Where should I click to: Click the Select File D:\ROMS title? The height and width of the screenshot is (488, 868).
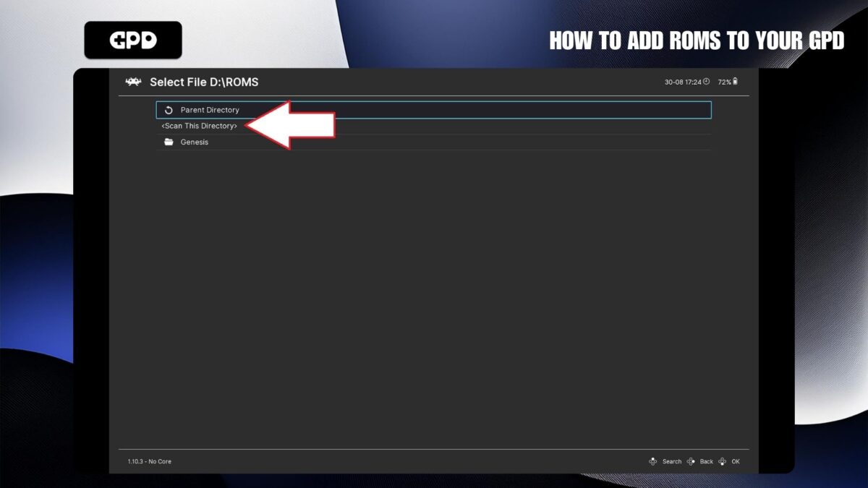point(204,82)
